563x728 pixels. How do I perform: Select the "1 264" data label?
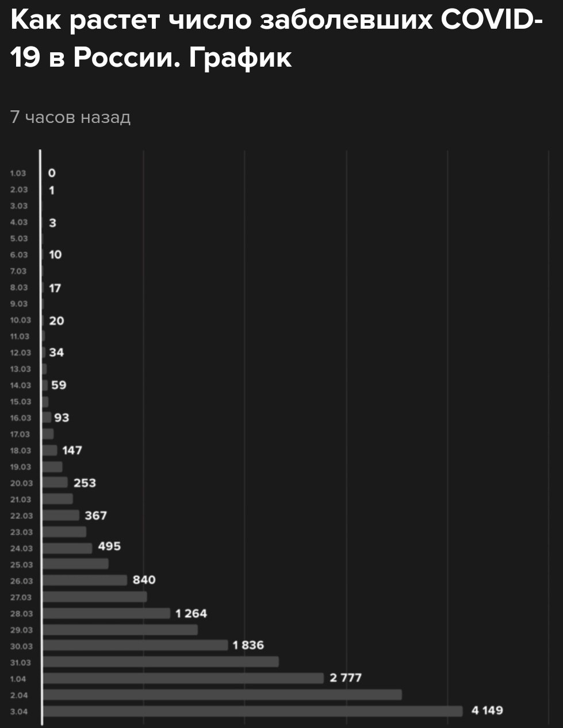pos(192,614)
